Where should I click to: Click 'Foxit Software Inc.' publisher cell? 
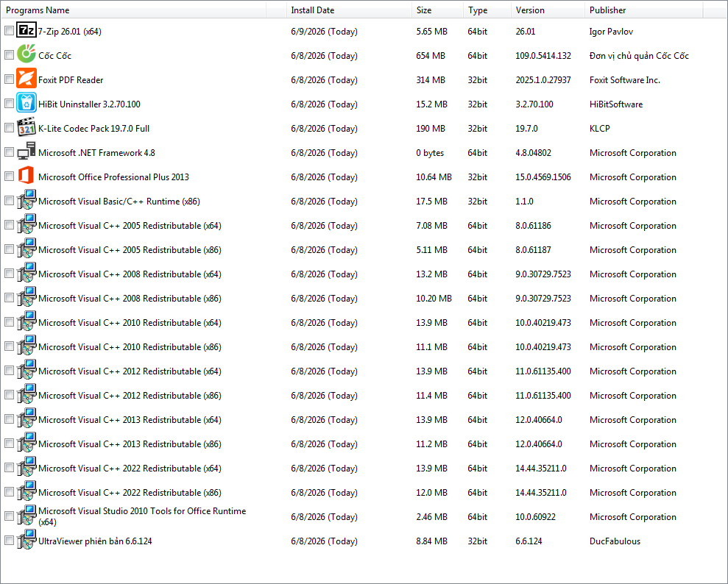point(624,79)
